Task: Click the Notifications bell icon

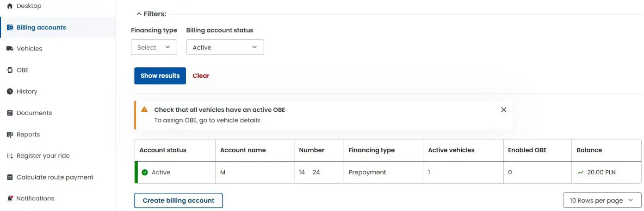Action: tap(10, 198)
